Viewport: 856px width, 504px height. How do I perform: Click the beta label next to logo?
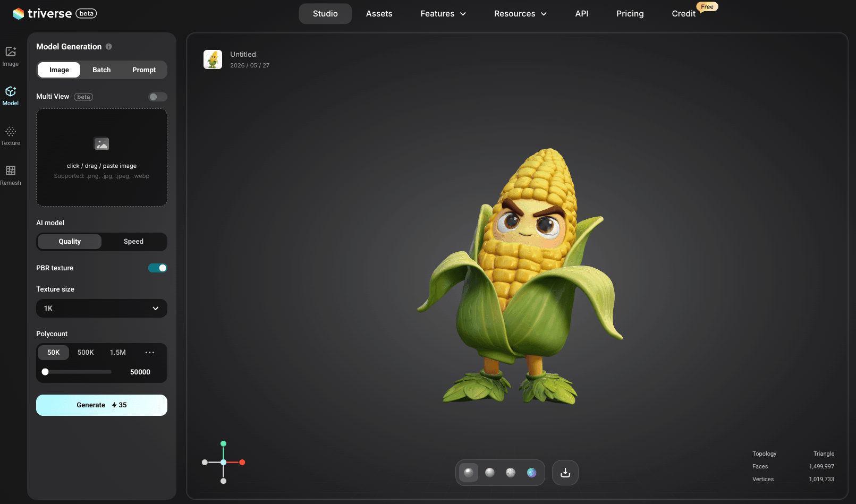point(86,14)
